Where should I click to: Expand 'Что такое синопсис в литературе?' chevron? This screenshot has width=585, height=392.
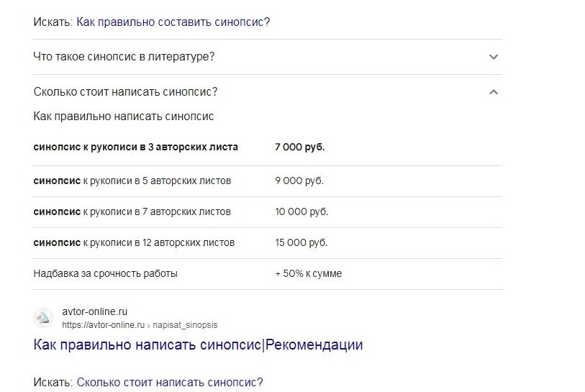pos(493,57)
